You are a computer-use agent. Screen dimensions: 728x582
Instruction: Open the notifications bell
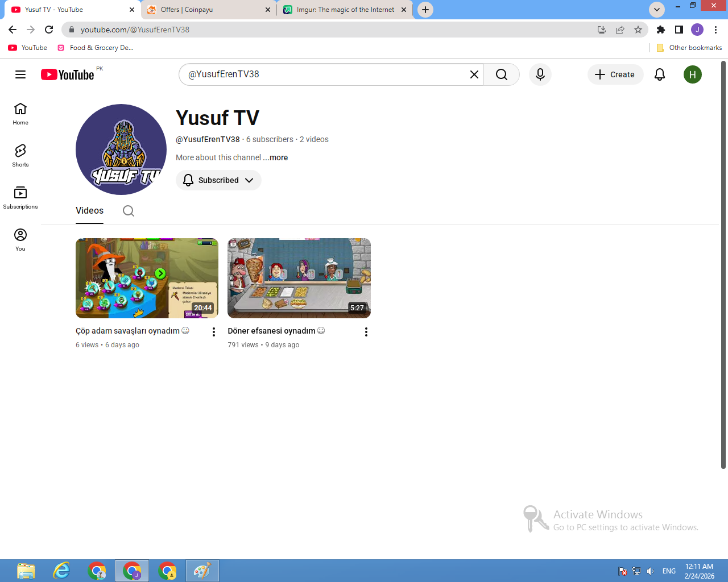pyautogui.click(x=660, y=74)
